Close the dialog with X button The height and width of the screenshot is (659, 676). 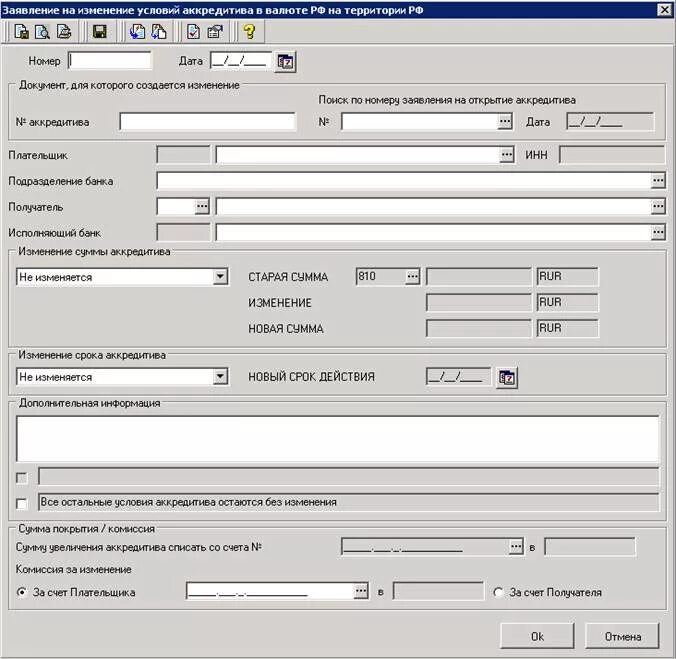(664, 9)
